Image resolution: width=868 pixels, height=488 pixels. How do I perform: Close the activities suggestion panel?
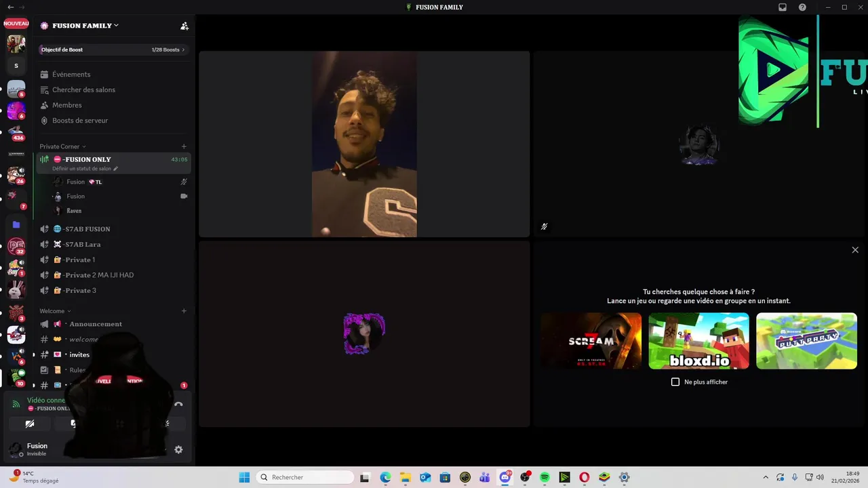855,250
